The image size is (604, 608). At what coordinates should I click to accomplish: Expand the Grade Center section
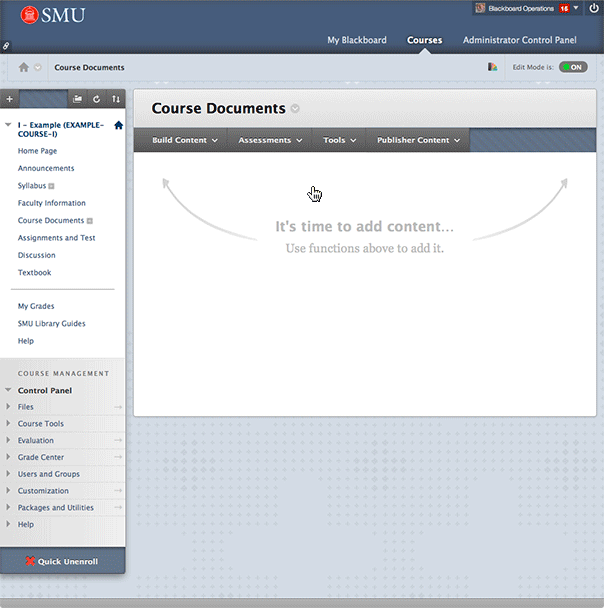point(40,457)
